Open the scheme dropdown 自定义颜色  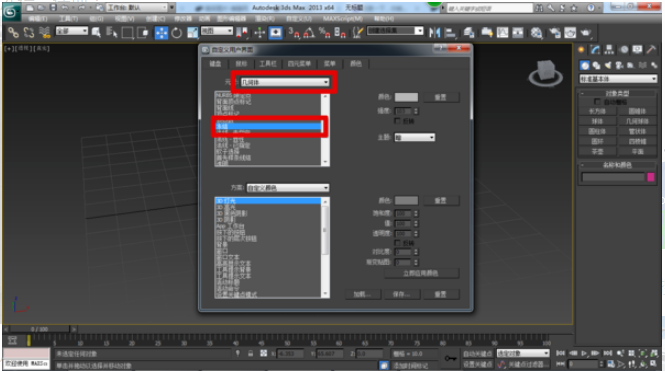click(288, 188)
